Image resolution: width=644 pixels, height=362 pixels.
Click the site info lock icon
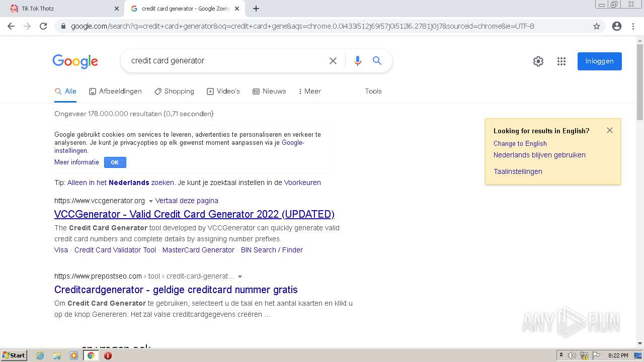pos(63,26)
